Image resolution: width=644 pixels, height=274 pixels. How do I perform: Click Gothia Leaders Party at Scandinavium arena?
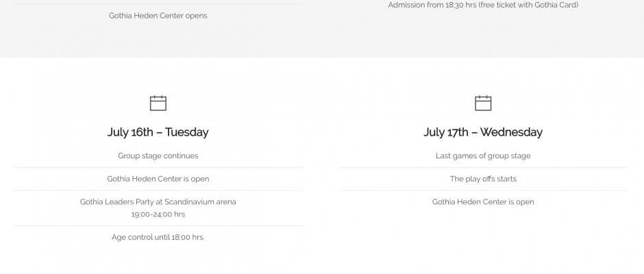pyautogui.click(x=158, y=201)
